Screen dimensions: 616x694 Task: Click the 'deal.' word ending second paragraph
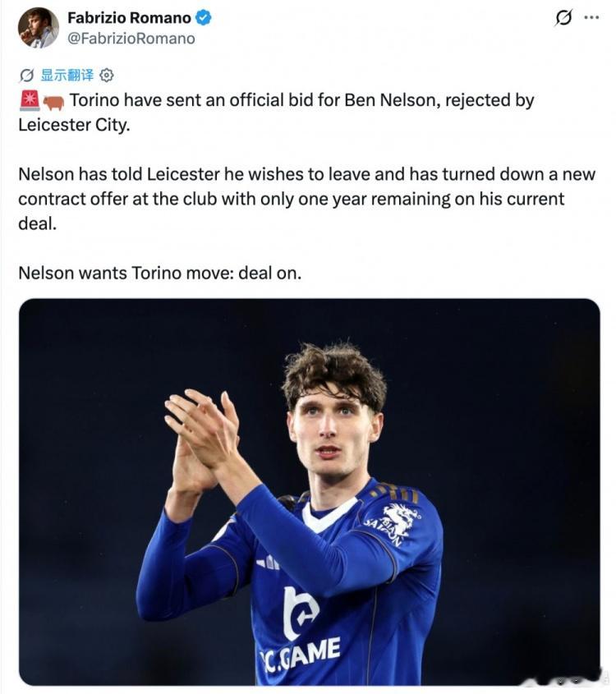pyautogui.click(x=38, y=223)
